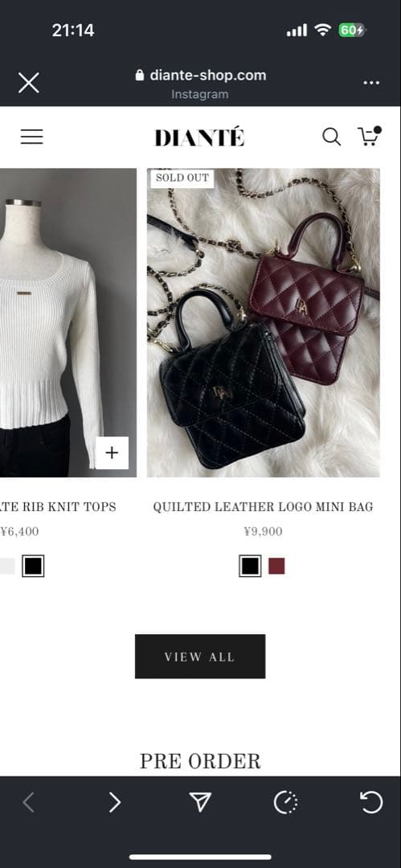Open Quilted Leather Logo Mini Bag title link
Viewport: 401px width, 868px height.
pyautogui.click(x=263, y=506)
